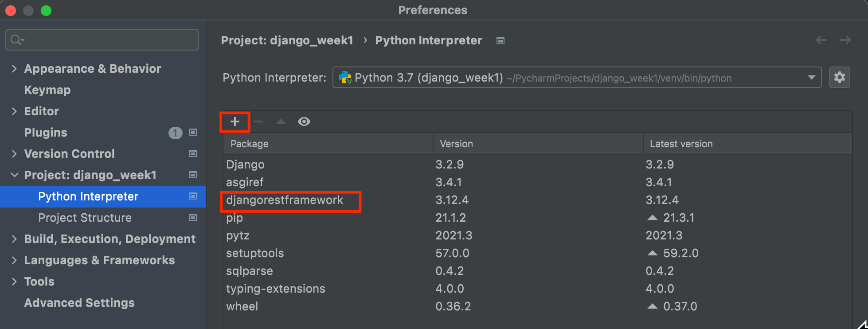Click project-level icon on Project Structure row
868x329 pixels.
coord(193,217)
